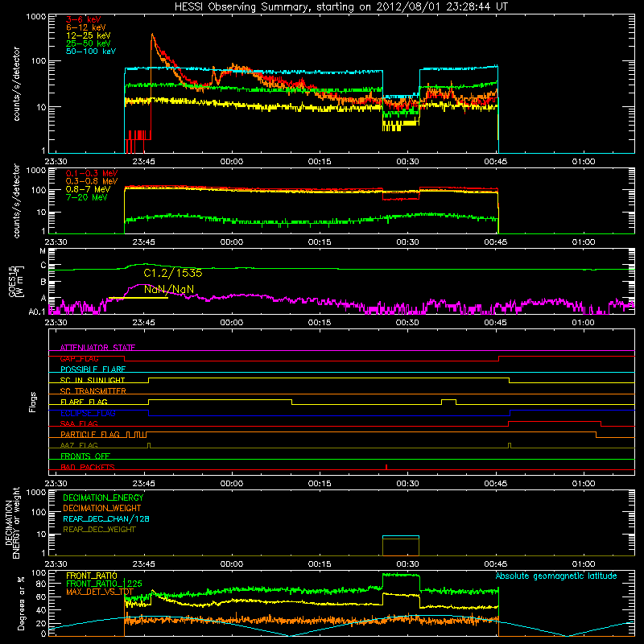The width and height of the screenshot is (644, 644).
Task: Click the DECIMATION_WEIGHT legend label
Action: pos(102,508)
